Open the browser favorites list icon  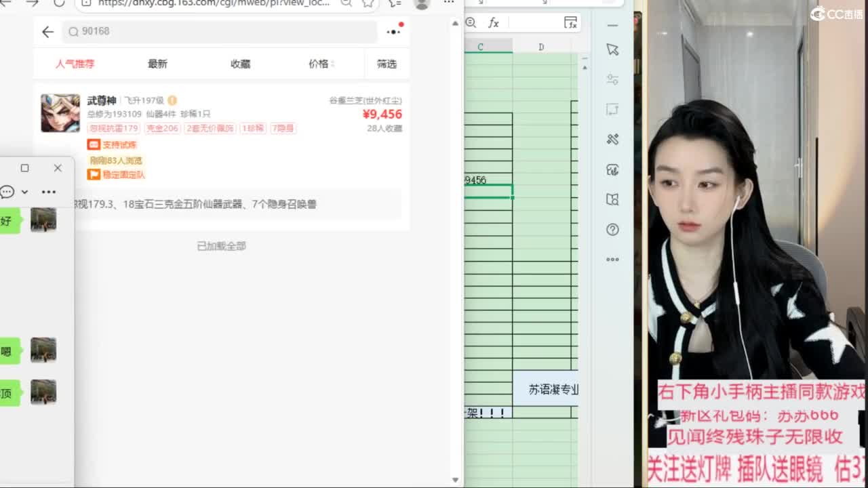(395, 3)
